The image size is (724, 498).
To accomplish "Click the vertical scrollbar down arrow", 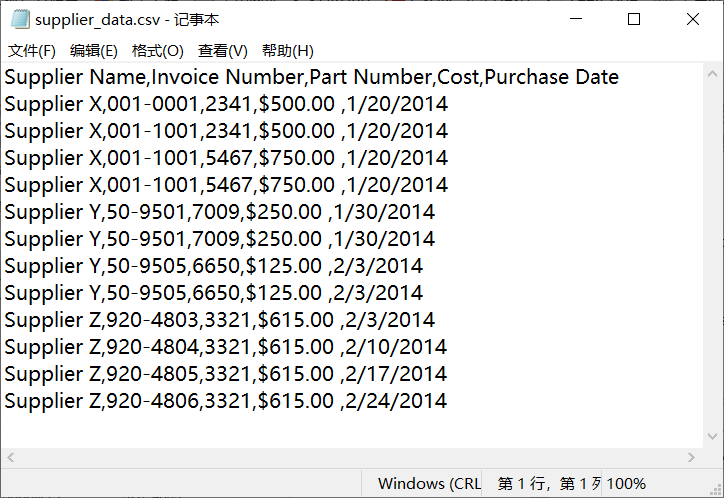I will [712, 436].
